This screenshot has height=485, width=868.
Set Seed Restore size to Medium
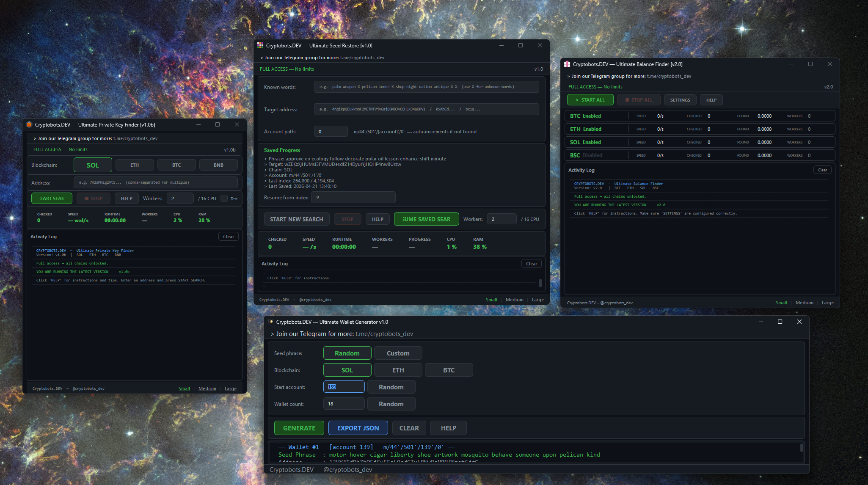pyautogui.click(x=514, y=300)
